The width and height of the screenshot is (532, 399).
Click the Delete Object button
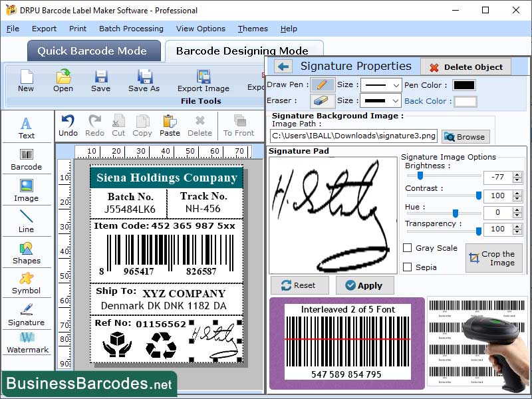[465, 66]
